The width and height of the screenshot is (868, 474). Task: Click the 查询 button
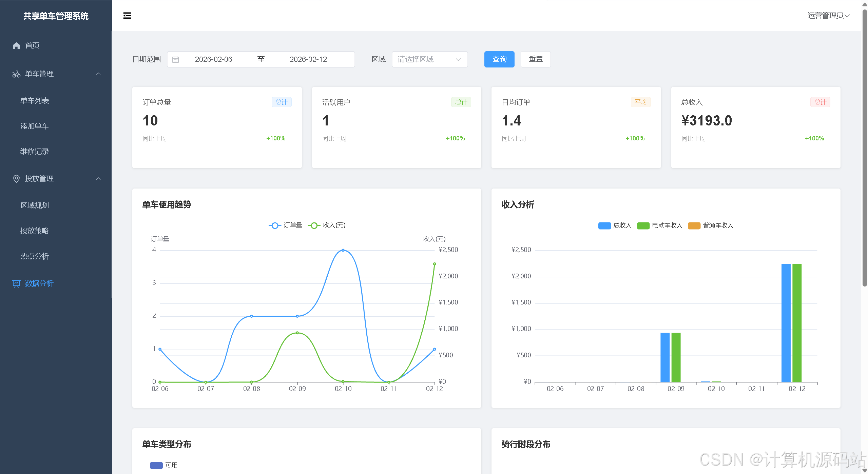(499, 59)
